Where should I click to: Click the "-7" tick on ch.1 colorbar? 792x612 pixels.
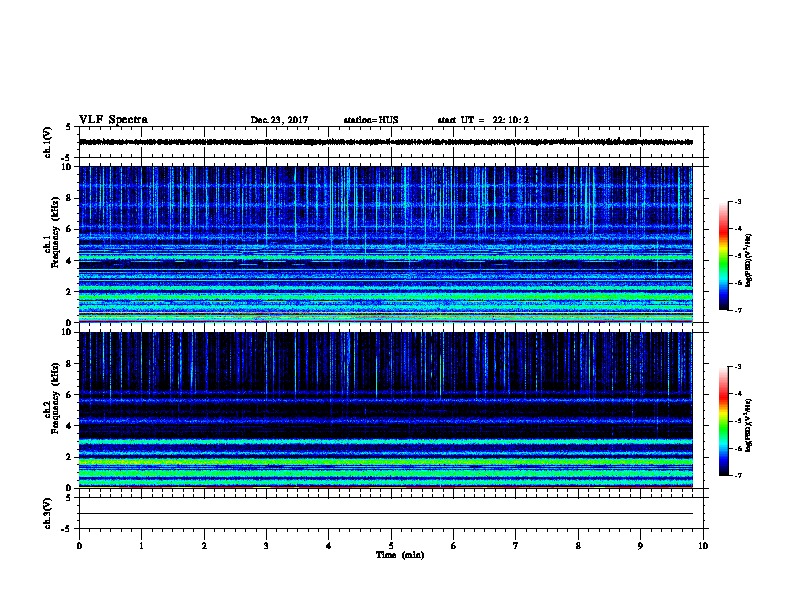(x=738, y=310)
